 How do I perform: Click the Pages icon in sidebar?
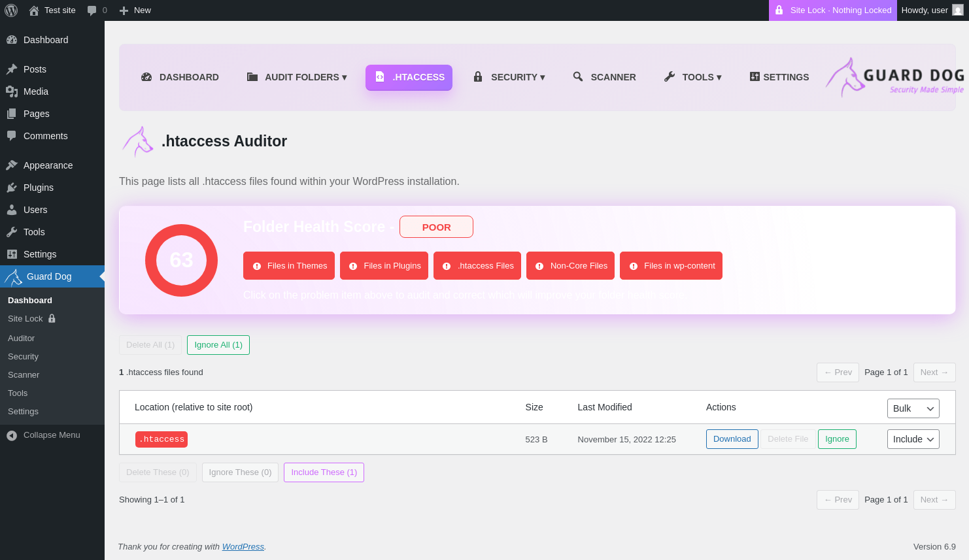12,114
